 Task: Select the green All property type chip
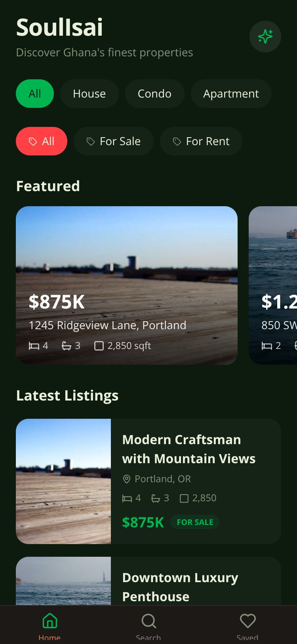pyautogui.click(x=35, y=94)
